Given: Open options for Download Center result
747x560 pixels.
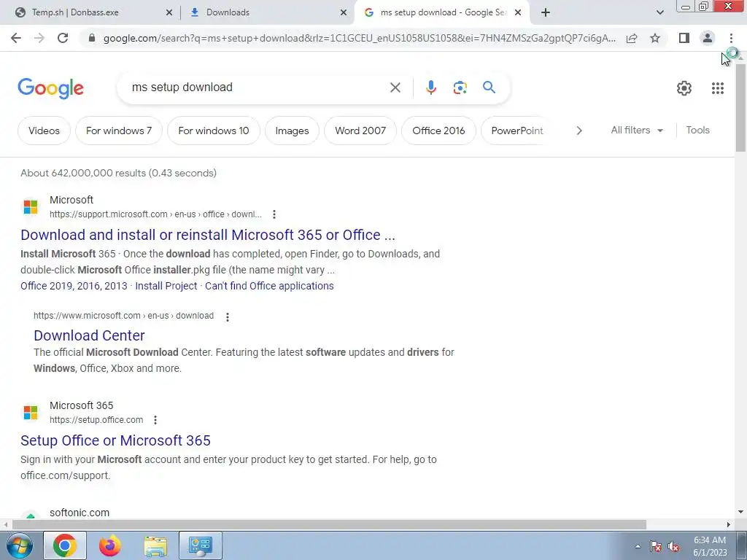Looking at the screenshot, I should click(228, 317).
